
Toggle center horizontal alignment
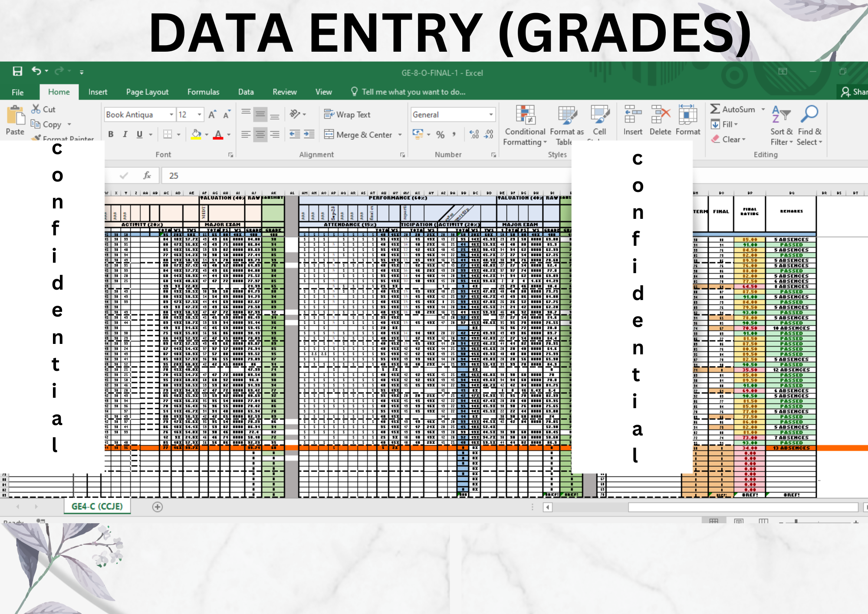[x=260, y=135]
